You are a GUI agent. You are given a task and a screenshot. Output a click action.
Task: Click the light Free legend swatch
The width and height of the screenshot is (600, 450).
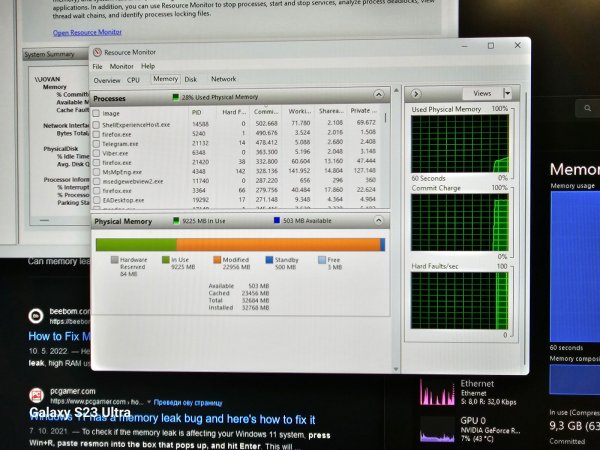(x=322, y=260)
